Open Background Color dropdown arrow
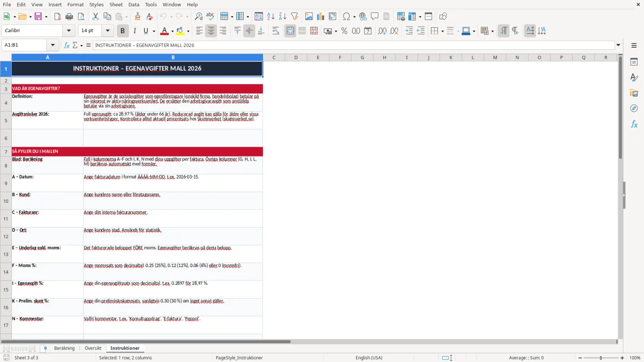The image size is (644, 362). (188, 31)
